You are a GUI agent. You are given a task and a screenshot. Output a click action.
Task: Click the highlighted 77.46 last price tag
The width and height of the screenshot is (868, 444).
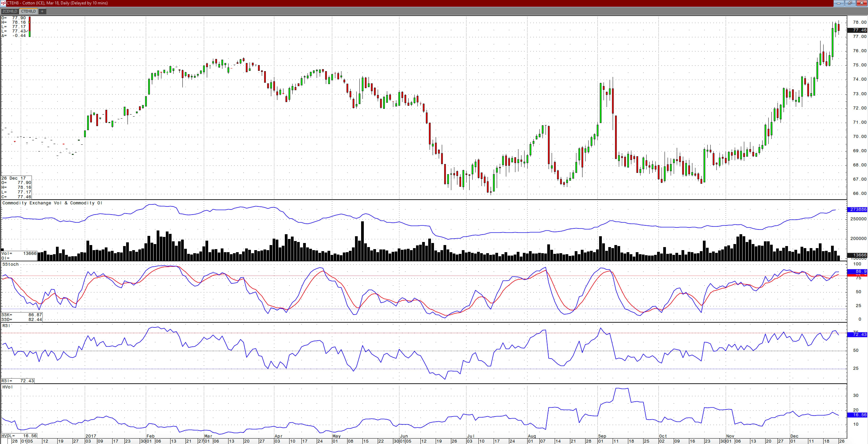(x=857, y=30)
